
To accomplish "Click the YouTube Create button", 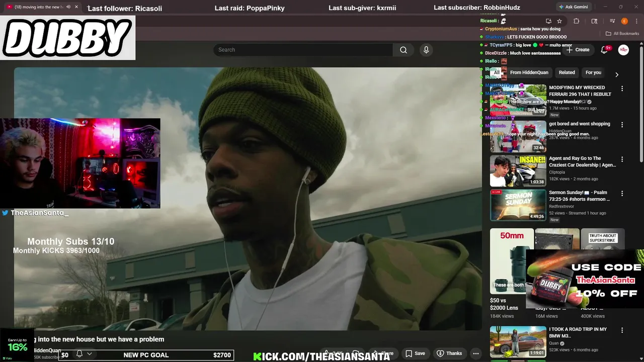I will click(578, 50).
